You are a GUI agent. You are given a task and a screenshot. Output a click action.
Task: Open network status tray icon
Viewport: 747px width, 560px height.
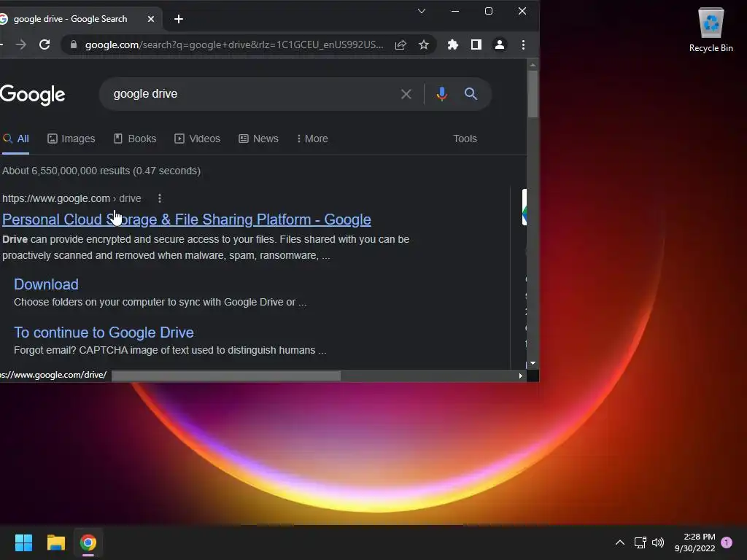pyautogui.click(x=640, y=542)
